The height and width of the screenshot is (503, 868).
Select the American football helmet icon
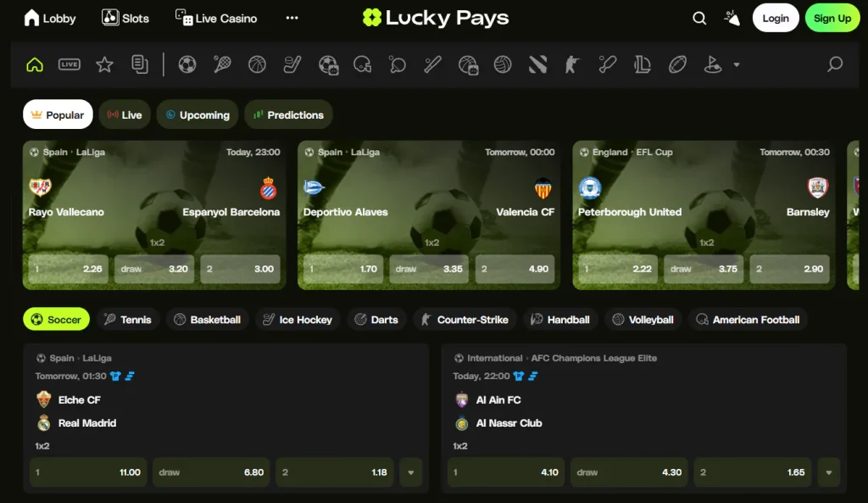point(363,64)
